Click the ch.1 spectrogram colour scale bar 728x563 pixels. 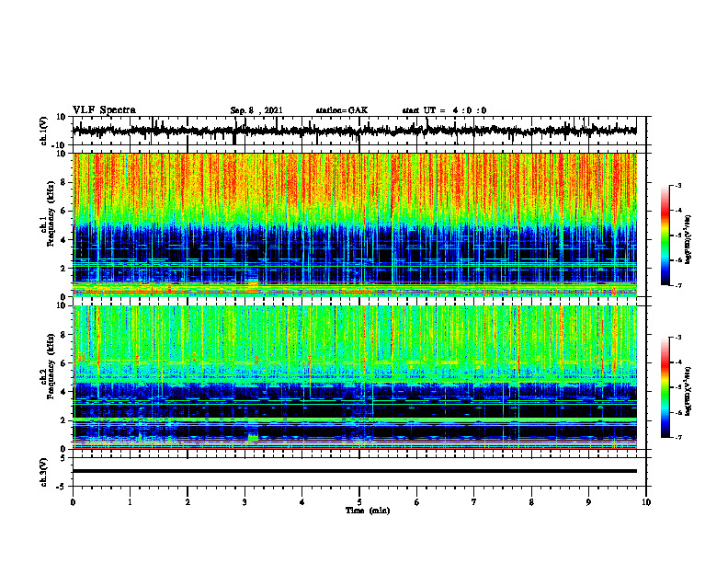coord(665,236)
